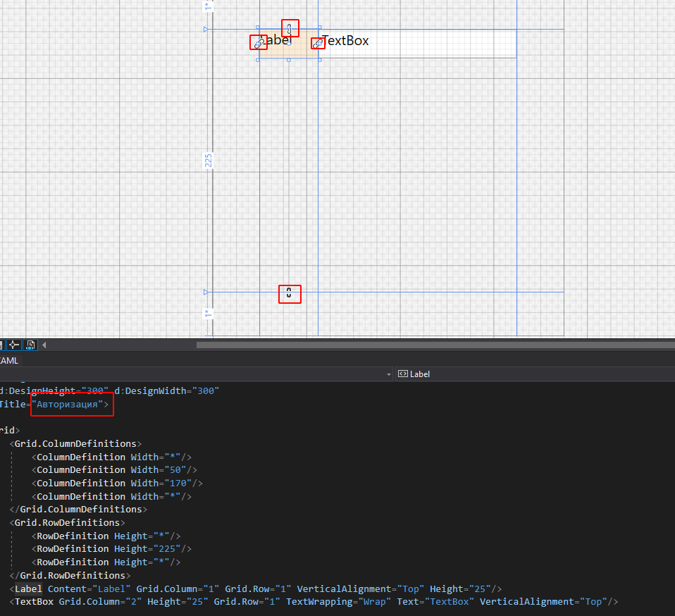675x616 pixels.
Task: Open the left element dropdown above the code
Action: pos(389,374)
